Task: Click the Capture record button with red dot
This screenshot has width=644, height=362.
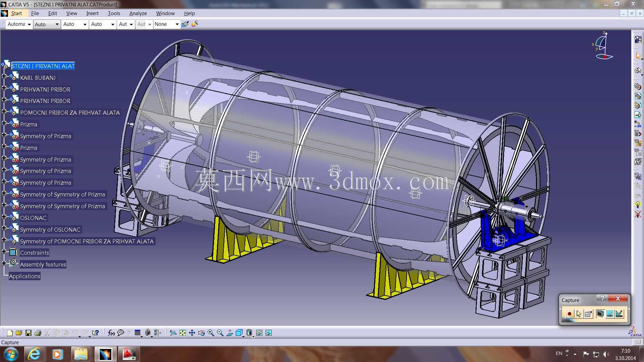Action: 569,314
